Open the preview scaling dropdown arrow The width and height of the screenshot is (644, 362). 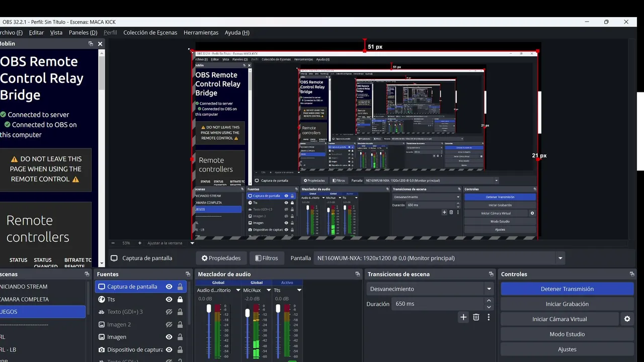(x=192, y=243)
